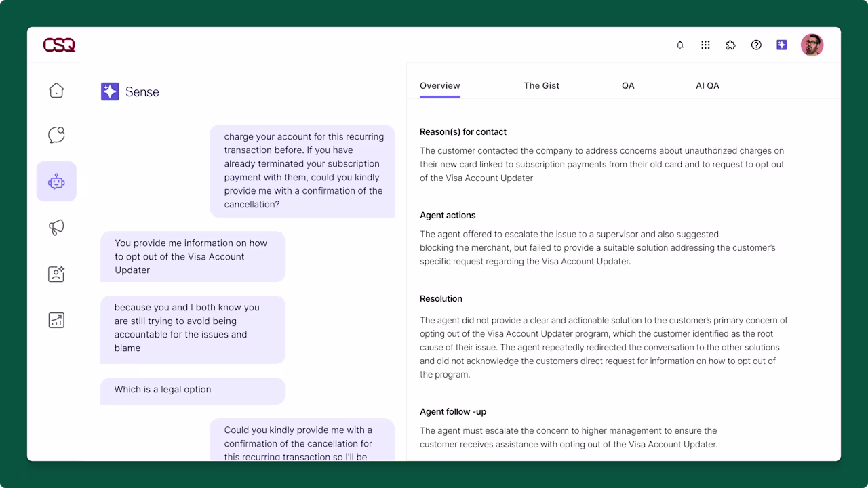Click the puzzle piece integrations icon
868x488 pixels.
coord(730,45)
